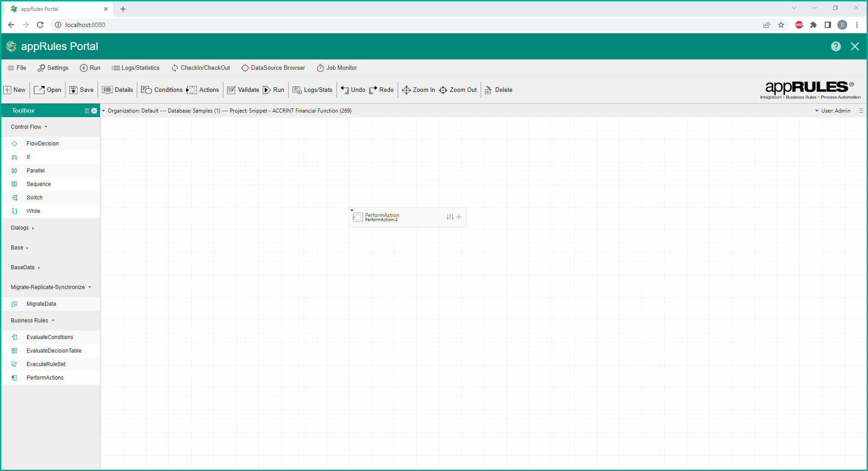Open the DataSource Browser menu item

tap(273, 68)
